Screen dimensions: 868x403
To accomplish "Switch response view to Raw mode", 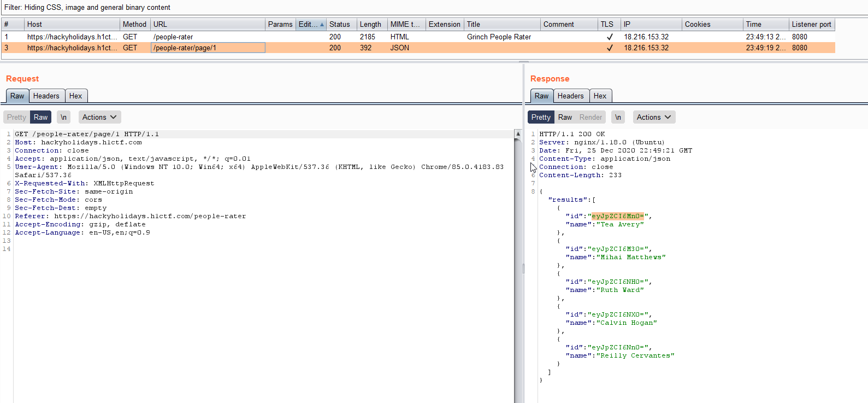I will point(565,117).
